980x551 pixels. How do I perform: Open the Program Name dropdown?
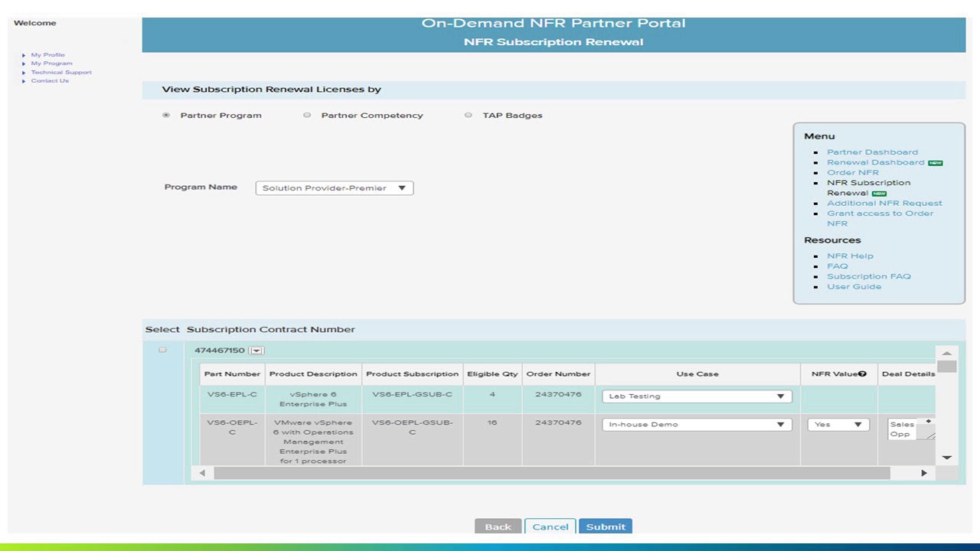[x=334, y=188]
